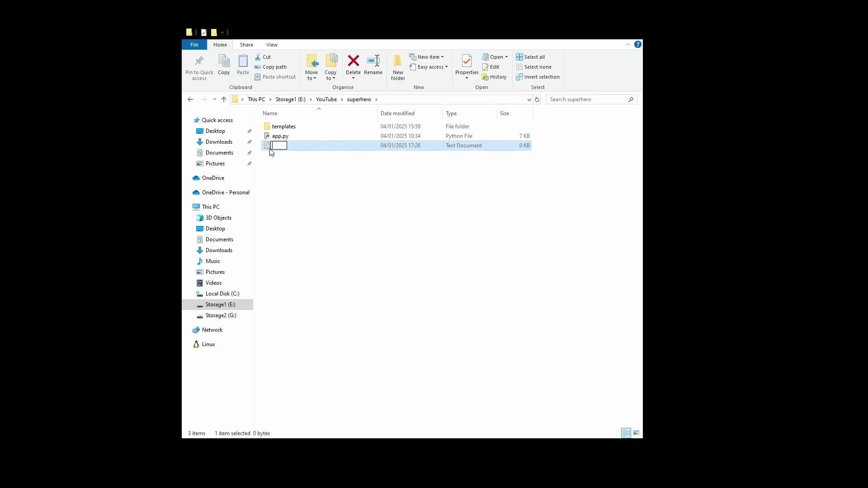This screenshot has height=488, width=868.
Task: Open the File menu tab
Action: click(194, 45)
